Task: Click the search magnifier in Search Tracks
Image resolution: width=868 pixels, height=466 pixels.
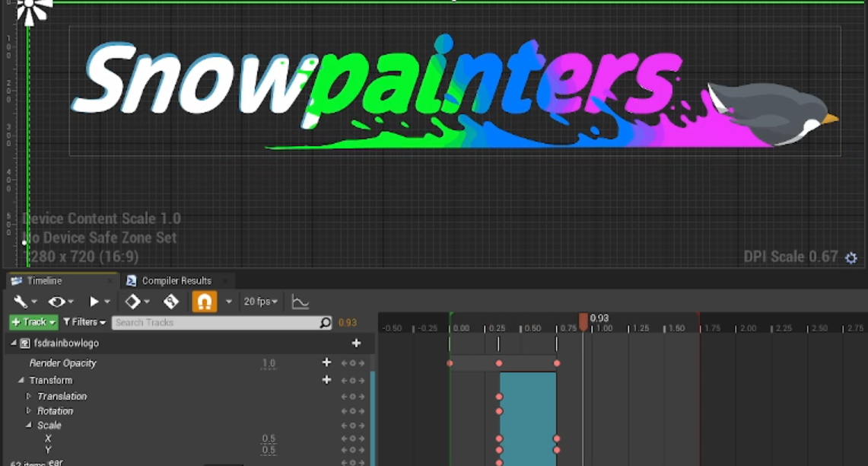Action: [x=326, y=323]
